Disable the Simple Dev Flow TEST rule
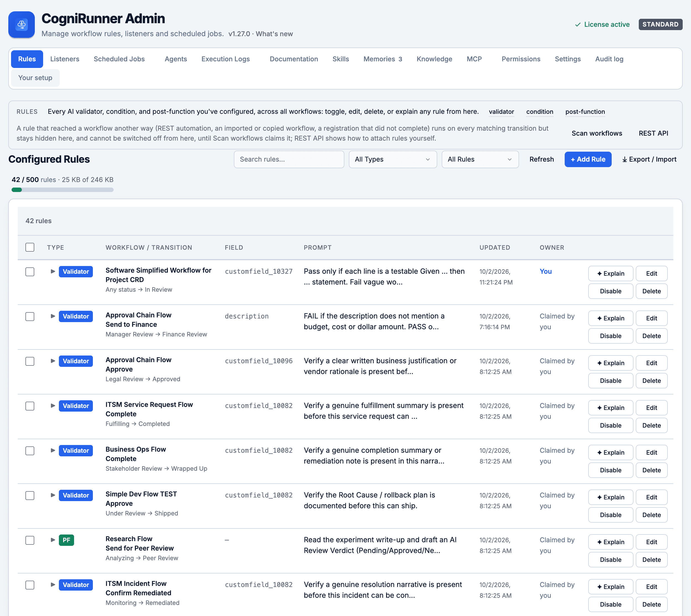 coord(610,515)
